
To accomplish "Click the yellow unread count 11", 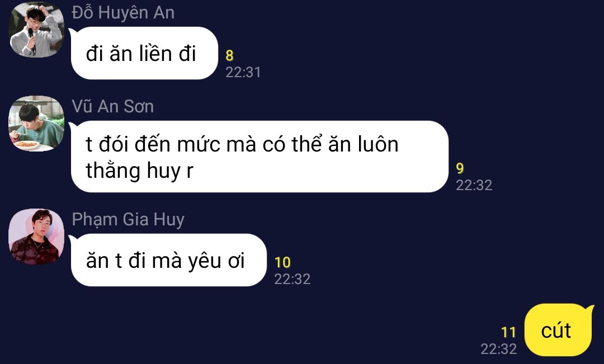I will [508, 332].
